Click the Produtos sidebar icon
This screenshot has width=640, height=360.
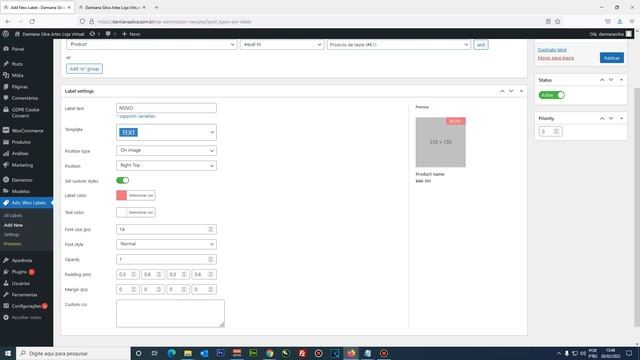click(6, 142)
